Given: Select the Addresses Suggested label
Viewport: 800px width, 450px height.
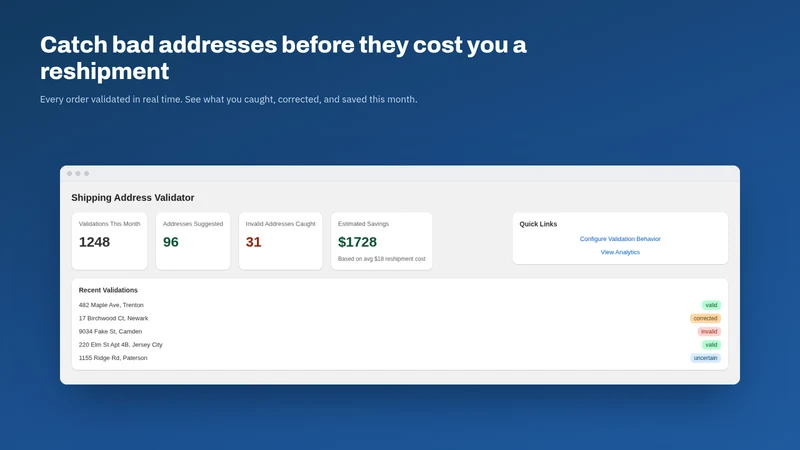Looking at the screenshot, I should tap(193, 223).
